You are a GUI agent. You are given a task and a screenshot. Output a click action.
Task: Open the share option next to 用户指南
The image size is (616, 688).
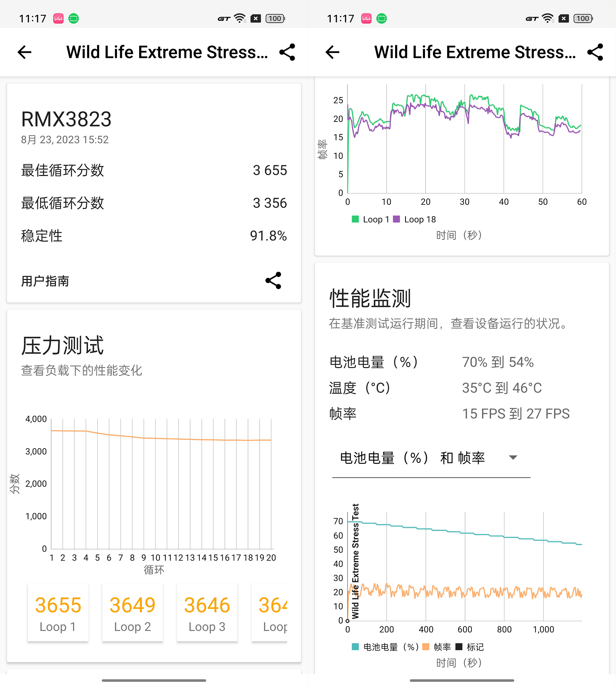273,280
